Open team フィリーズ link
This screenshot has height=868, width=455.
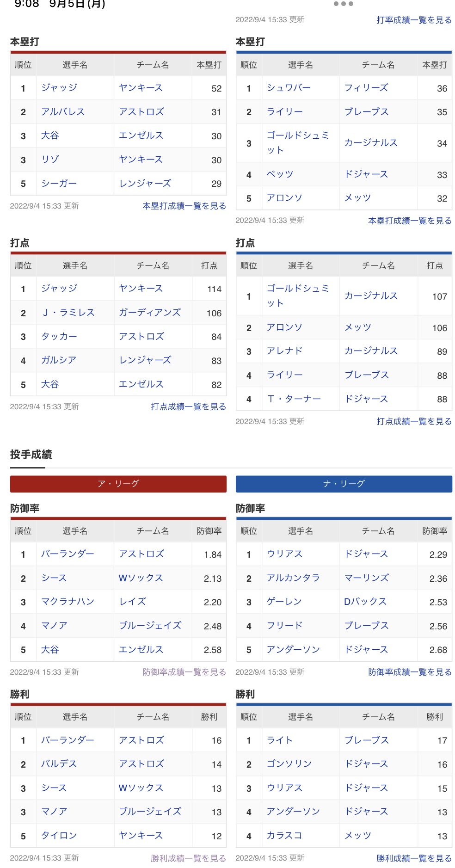pos(366,88)
